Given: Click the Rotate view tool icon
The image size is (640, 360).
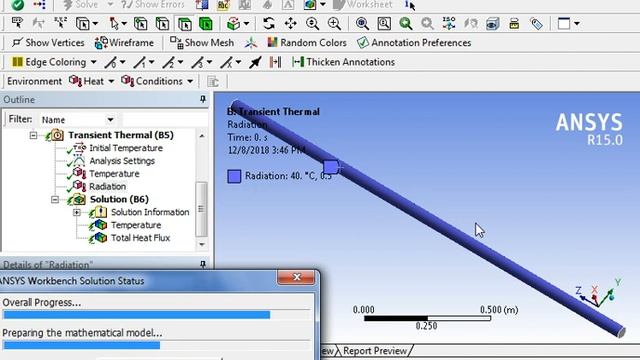Looking at the screenshot, I should [x=269, y=23].
